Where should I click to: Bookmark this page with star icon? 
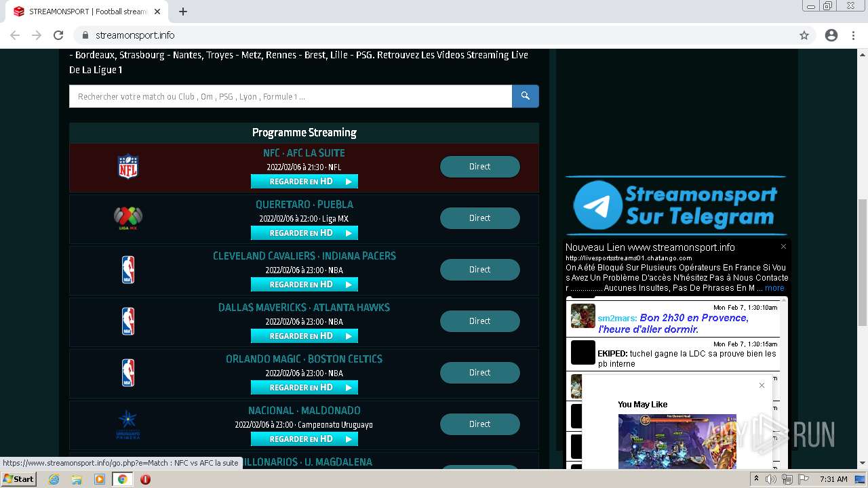(x=804, y=35)
